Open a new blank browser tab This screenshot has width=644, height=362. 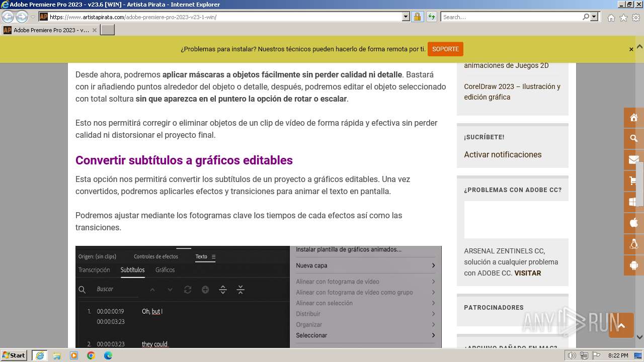tap(108, 30)
